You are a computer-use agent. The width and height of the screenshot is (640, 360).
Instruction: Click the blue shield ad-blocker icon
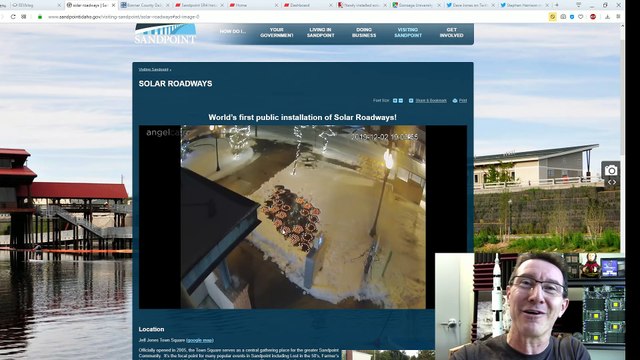point(571,17)
